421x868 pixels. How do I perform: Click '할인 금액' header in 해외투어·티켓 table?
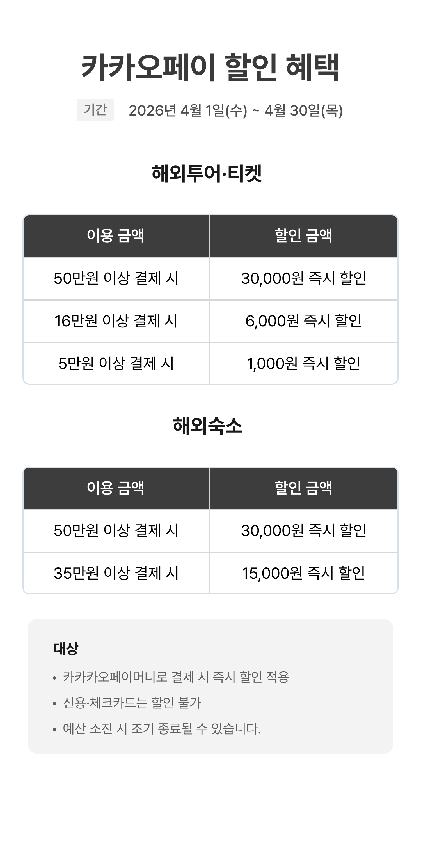pos(303,236)
